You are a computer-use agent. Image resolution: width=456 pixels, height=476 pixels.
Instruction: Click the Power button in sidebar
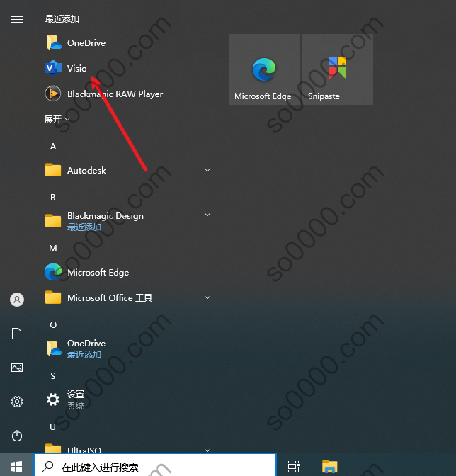(17, 436)
